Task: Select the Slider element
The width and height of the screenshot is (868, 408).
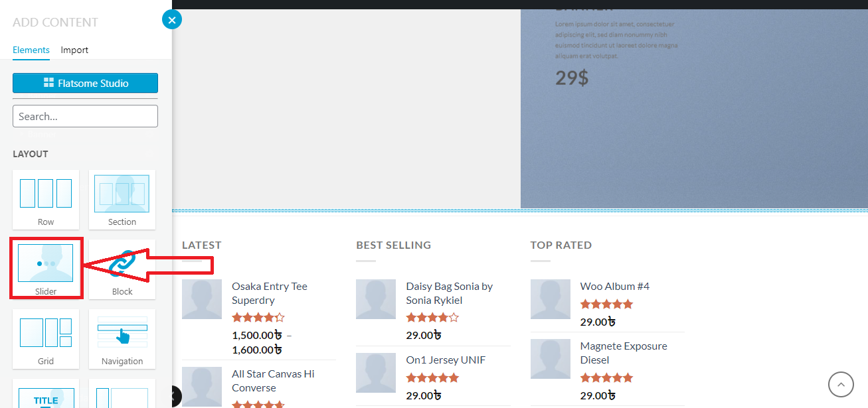Action: pos(46,268)
